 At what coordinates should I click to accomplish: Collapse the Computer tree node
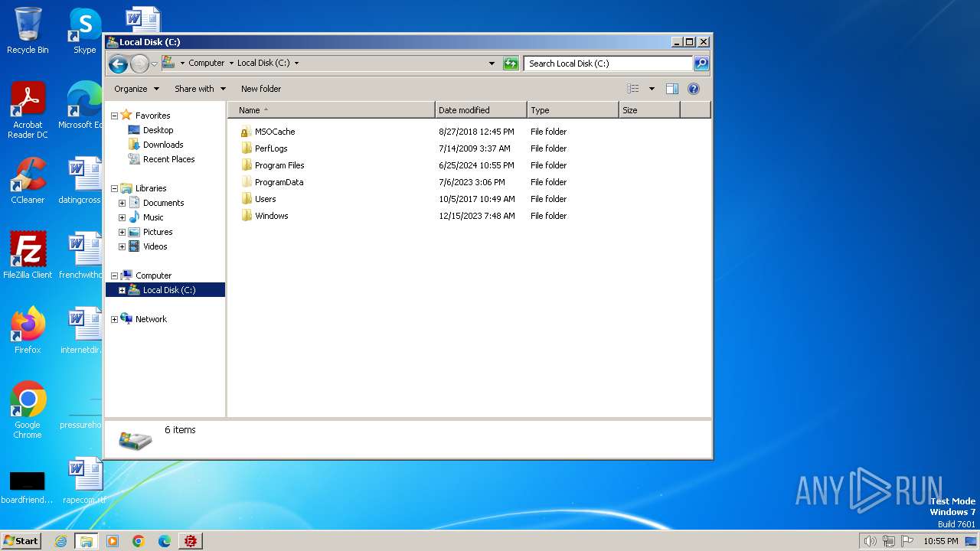pos(114,275)
